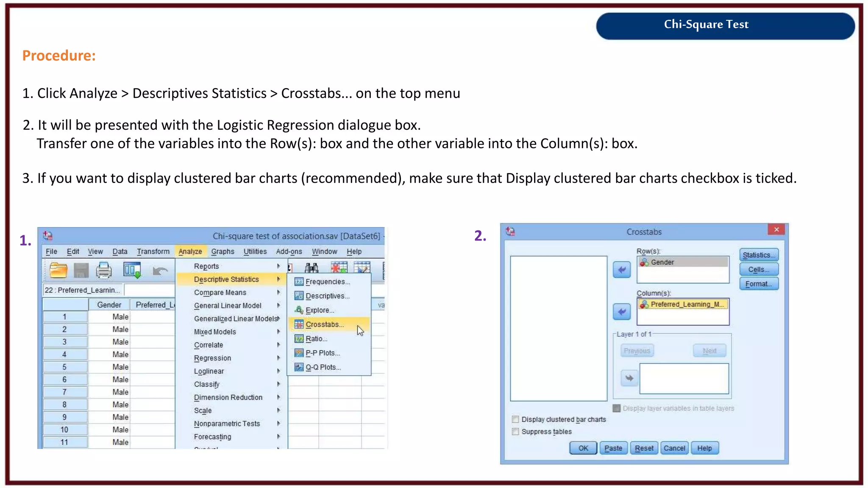Click the P-P Plots icon
The image size is (868, 488).
click(299, 353)
